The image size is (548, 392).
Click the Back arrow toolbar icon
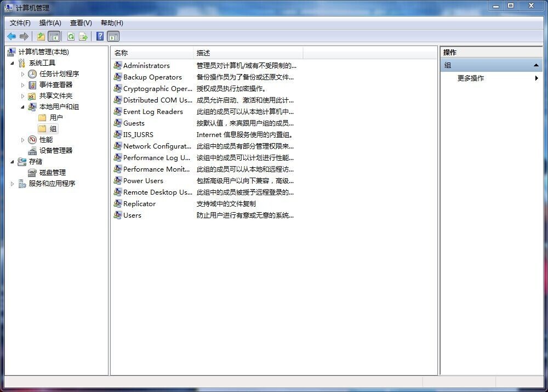coord(12,37)
